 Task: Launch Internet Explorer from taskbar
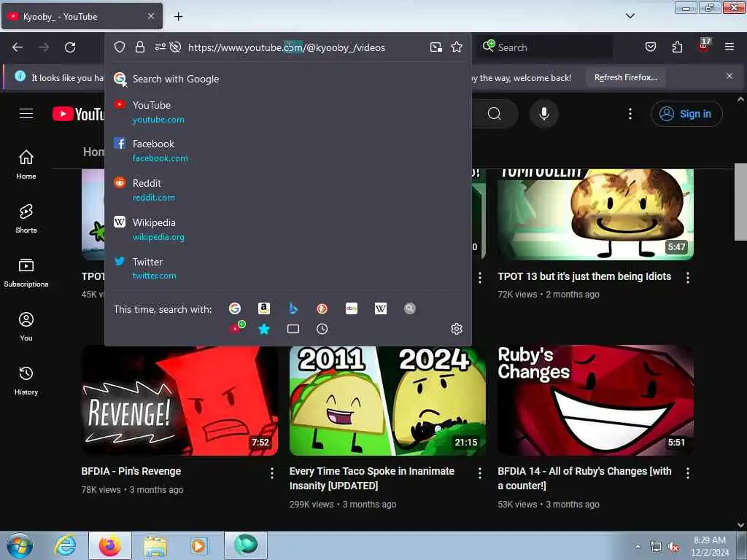65,546
